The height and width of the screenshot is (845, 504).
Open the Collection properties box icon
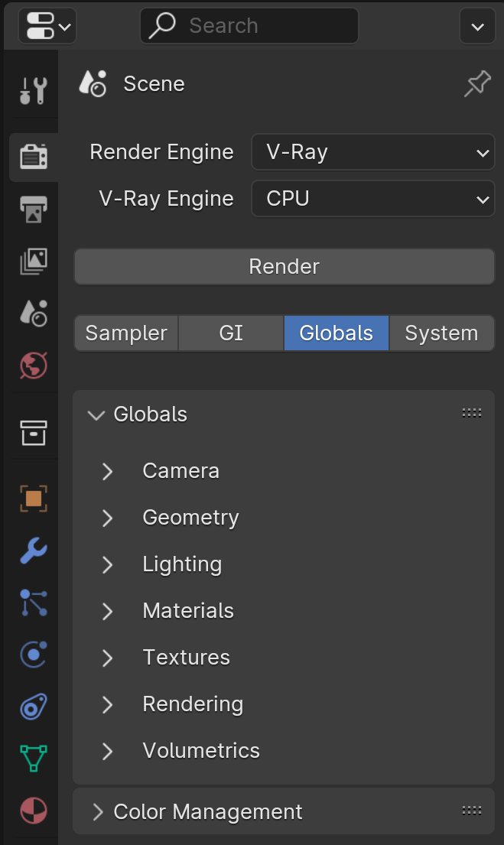(x=33, y=433)
